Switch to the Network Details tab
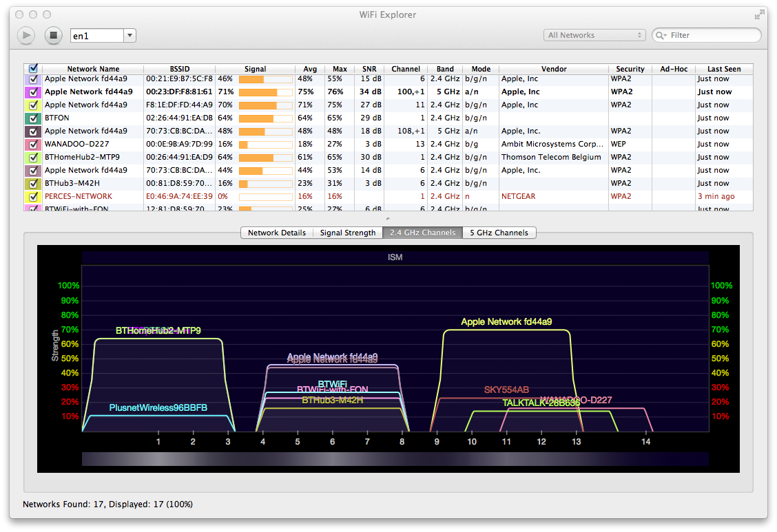 pyautogui.click(x=276, y=233)
